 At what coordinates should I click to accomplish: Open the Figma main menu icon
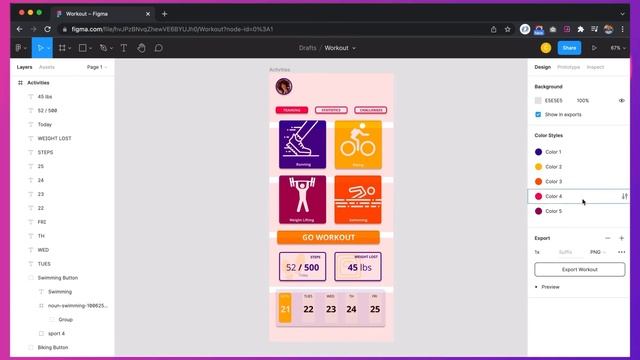pyautogui.click(x=19, y=48)
